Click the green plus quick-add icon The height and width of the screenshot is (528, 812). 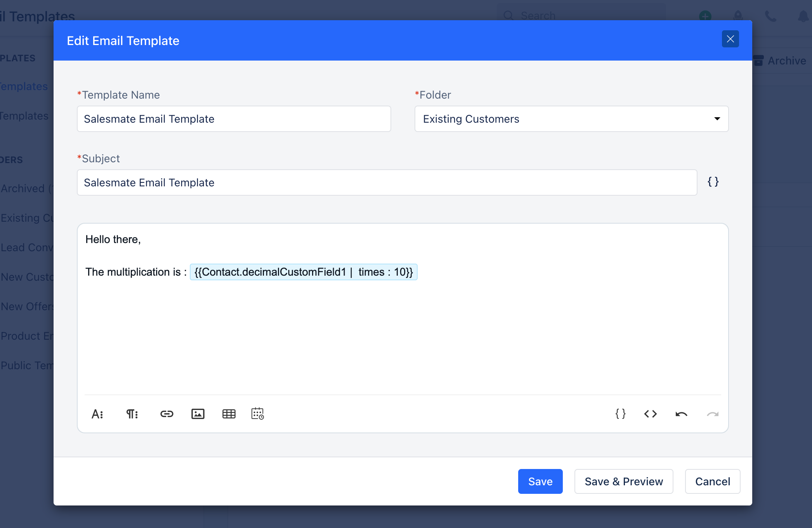(x=705, y=16)
